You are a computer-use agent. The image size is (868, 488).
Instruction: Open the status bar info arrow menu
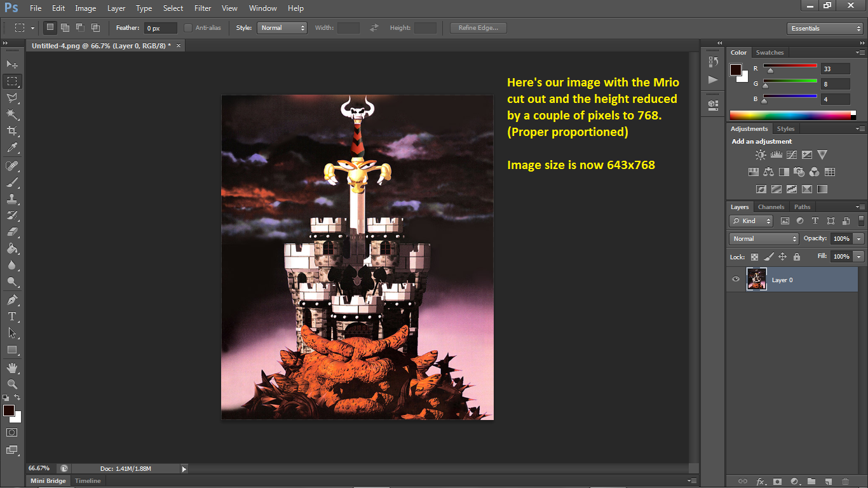click(x=184, y=469)
